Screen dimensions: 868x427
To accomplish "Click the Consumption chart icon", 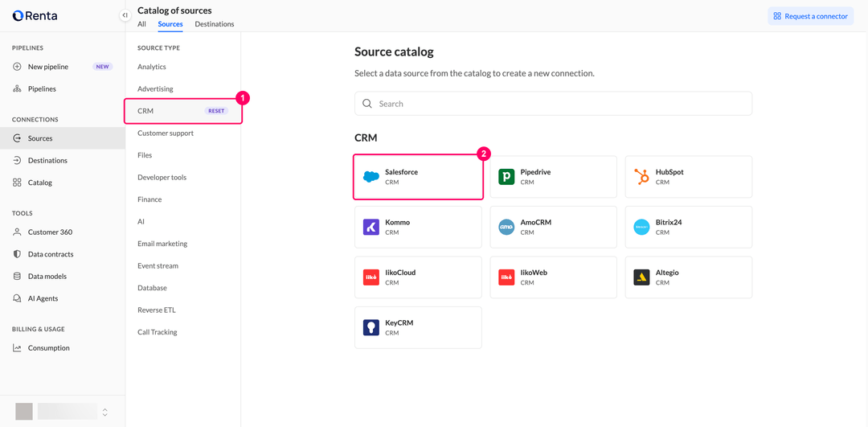I will point(17,348).
